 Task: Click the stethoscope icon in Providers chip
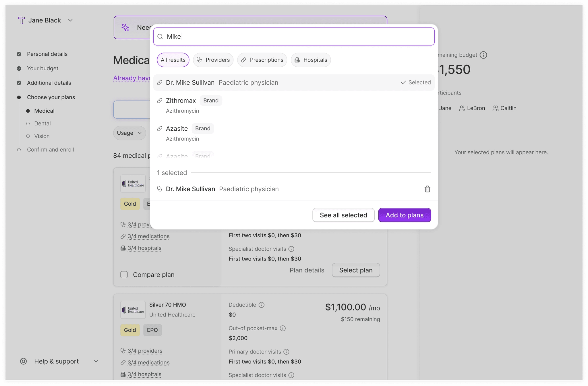point(199,60)
